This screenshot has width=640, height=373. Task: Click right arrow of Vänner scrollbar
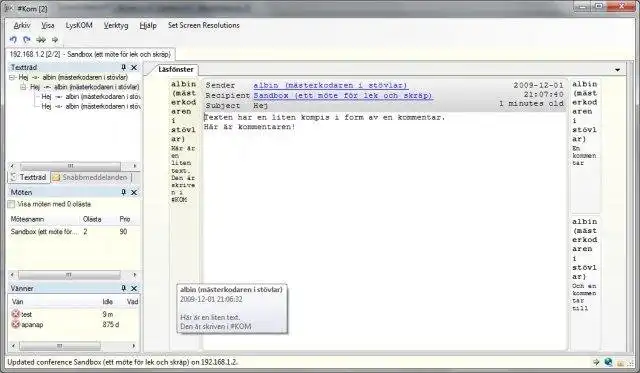tap(134, 346)
